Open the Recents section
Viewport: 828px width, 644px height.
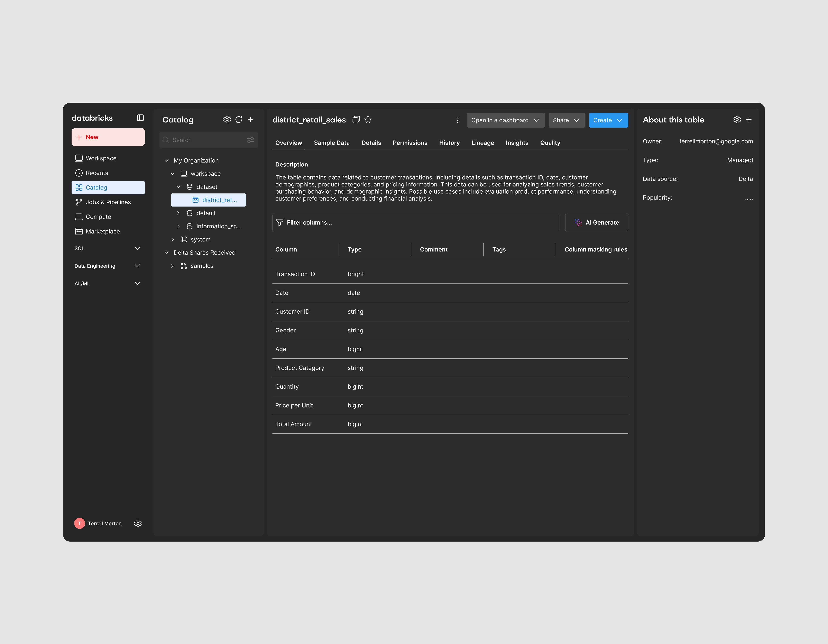[97, 173]
